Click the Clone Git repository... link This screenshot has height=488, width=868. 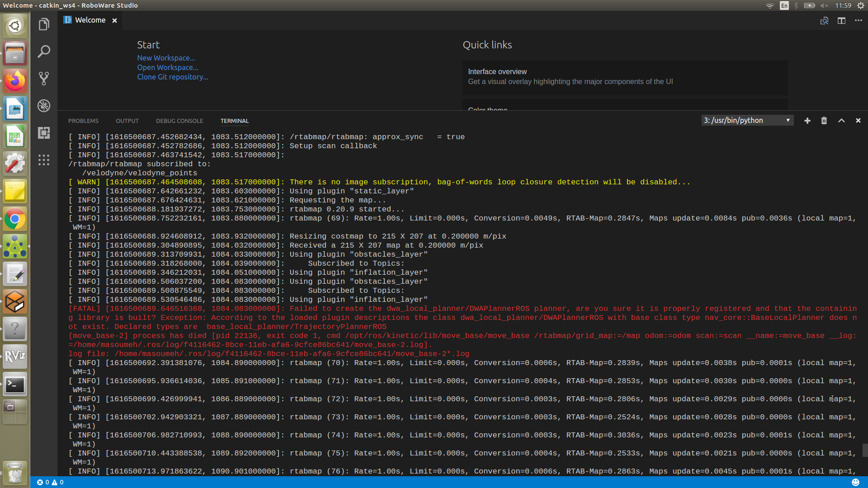[173, 77]
